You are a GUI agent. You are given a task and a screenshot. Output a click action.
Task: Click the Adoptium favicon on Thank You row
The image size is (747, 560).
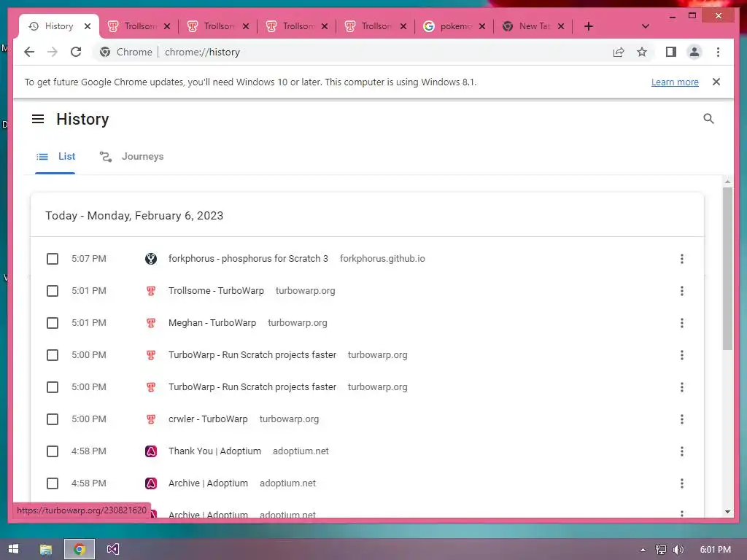click(151, 451)
